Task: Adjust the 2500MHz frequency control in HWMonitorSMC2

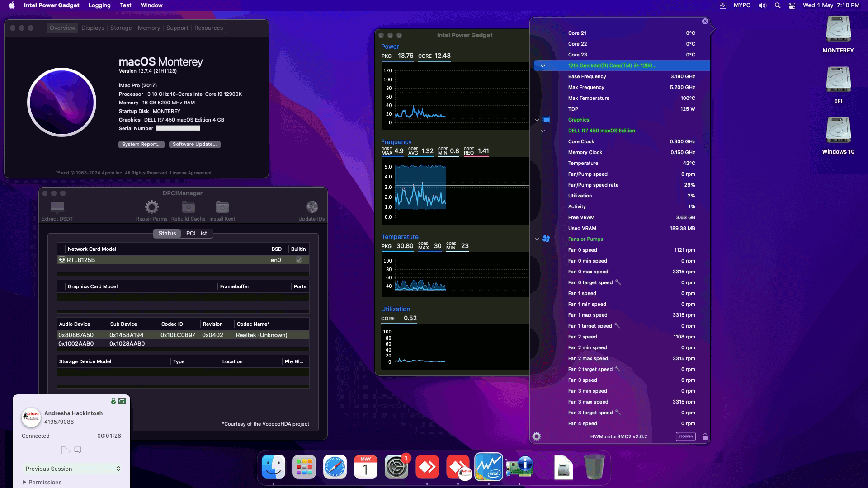Action: [x=686, y=436]
